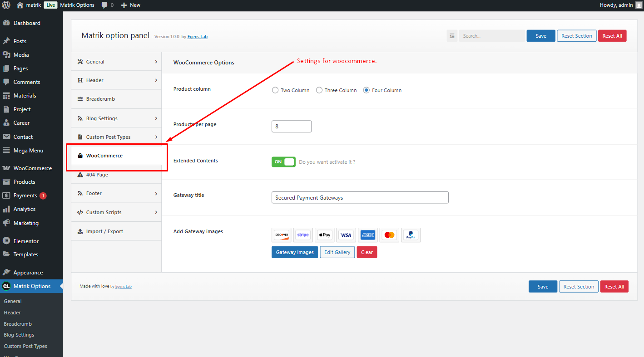This screenshot has height=357, width=644.
Task: Click the Edit Gallery button
Action: [337, 252]
